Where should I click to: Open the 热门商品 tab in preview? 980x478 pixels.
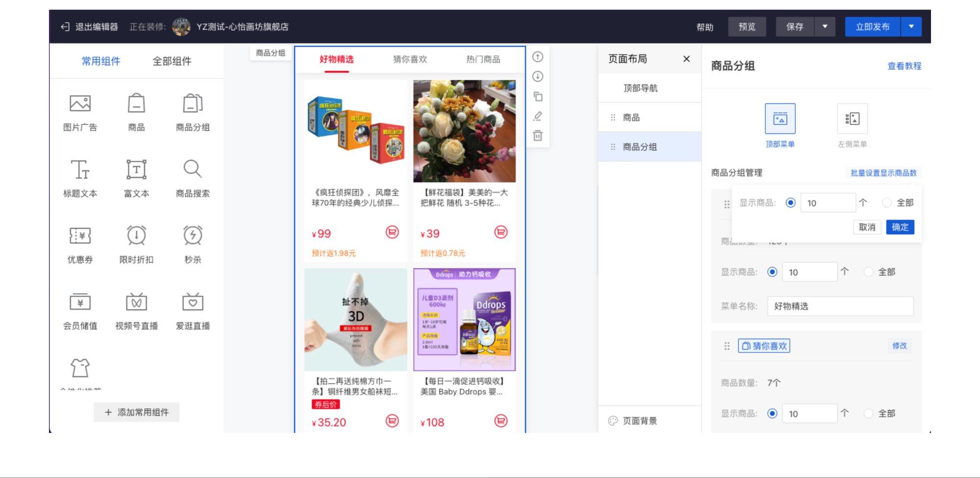coord(482,59)
